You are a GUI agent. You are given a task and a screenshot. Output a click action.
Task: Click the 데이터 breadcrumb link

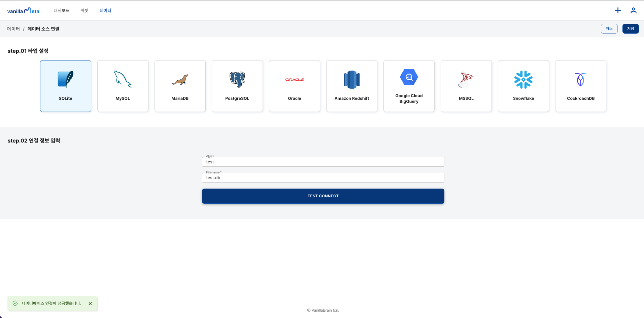(13, 29)
